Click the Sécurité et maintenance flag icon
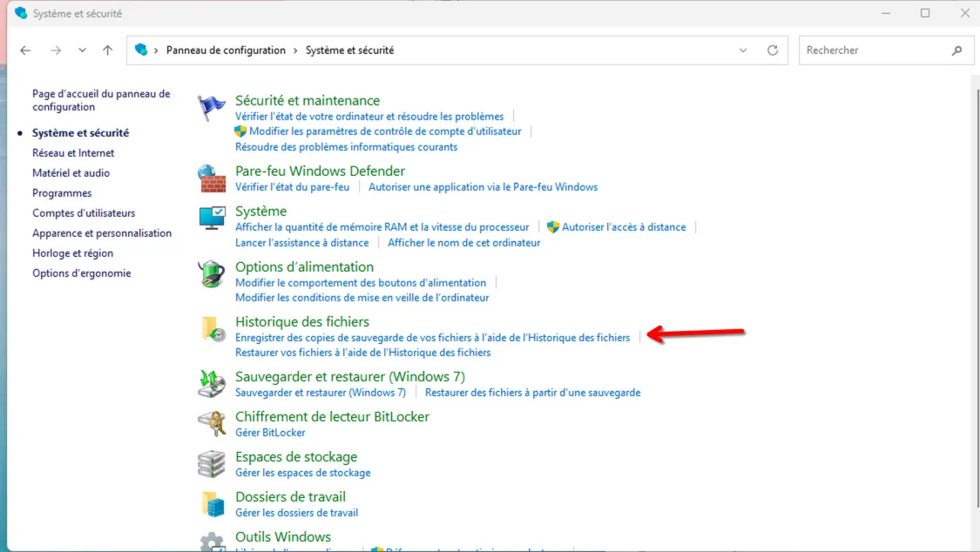The height and width of the screenshot is (552, 980). tap(212, 107)
